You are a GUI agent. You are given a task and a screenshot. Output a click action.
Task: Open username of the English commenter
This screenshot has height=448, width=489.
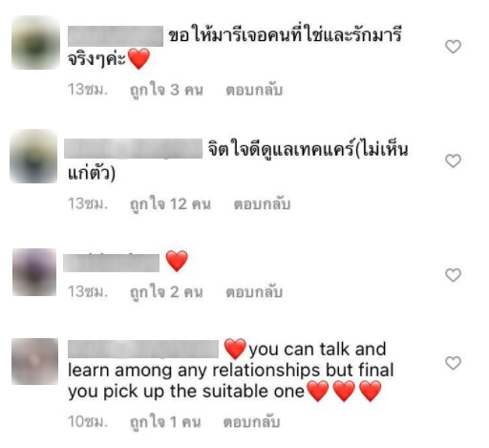143,349
